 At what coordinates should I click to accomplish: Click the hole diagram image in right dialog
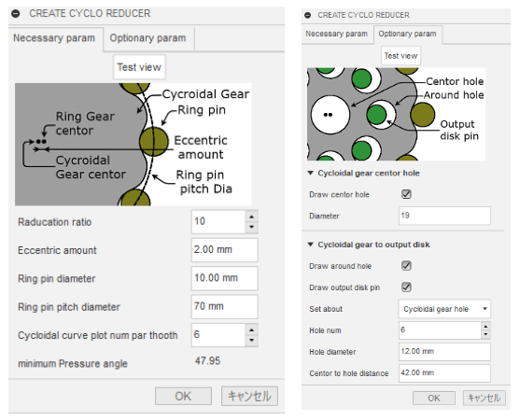[396, 114]
